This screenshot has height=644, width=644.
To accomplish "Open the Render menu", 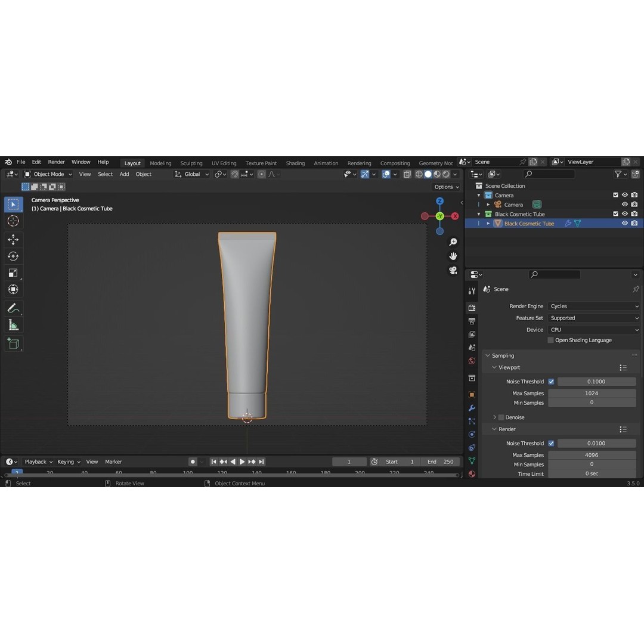I will click(x=56, y=162).
